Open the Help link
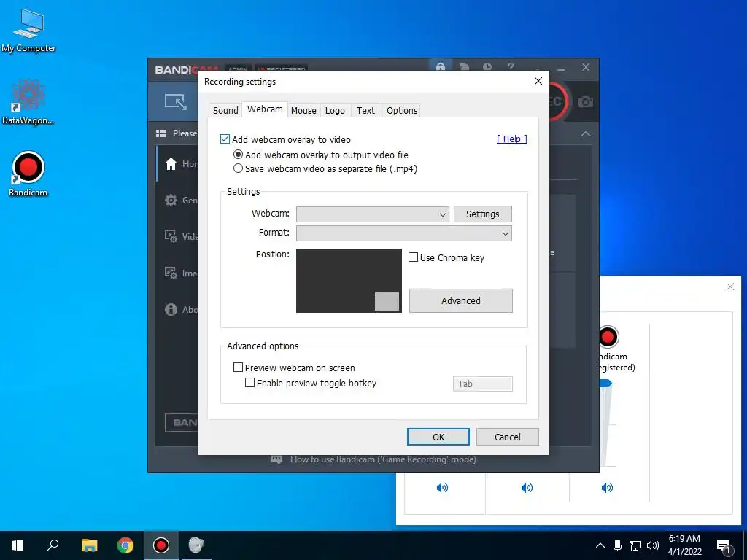 point(511,139)
